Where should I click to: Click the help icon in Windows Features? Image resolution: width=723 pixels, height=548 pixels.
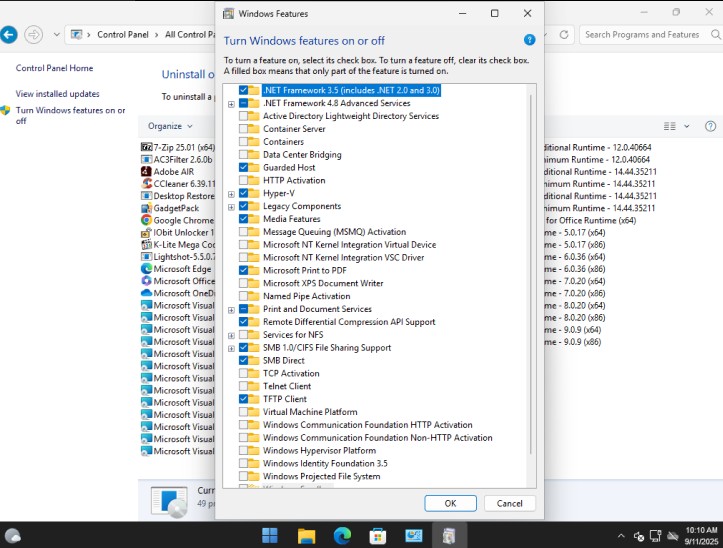[529, 40]
